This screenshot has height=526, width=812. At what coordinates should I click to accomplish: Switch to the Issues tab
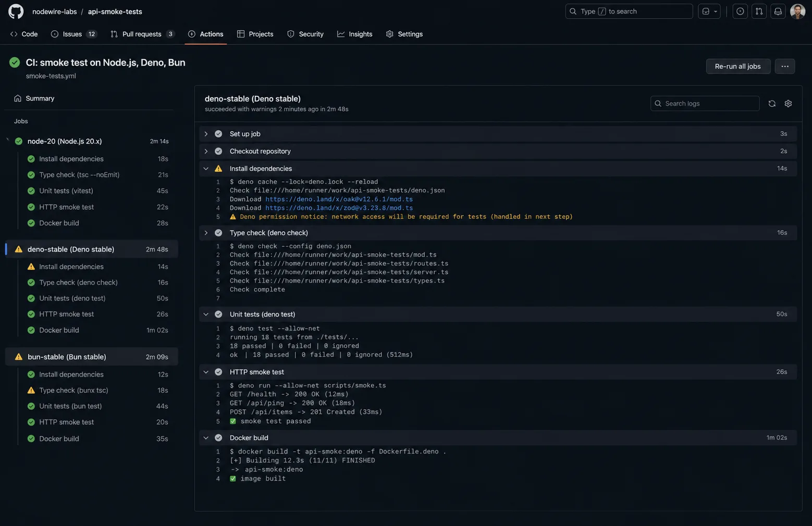pos(73,34)
